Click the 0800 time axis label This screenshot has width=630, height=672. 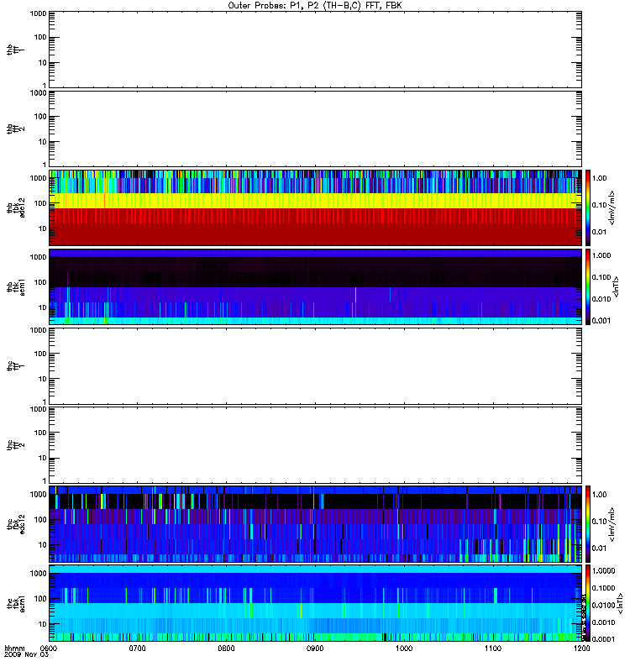coord(226,648)
